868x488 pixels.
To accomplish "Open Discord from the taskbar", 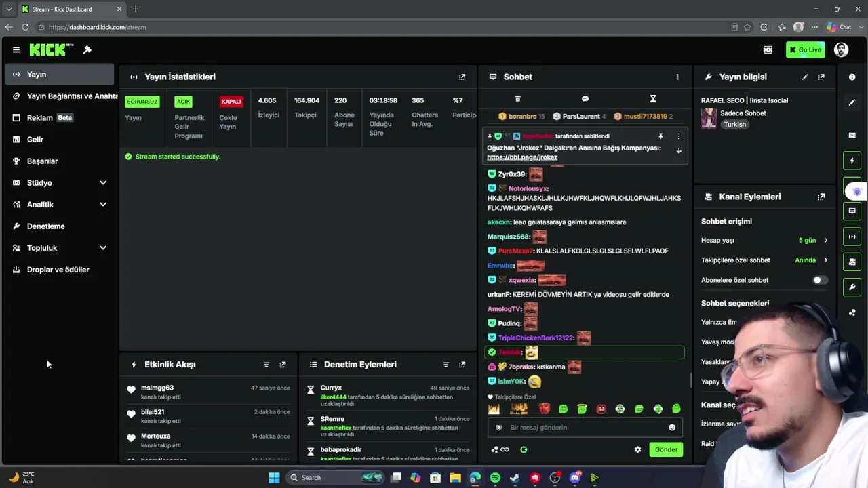I will click(575, 478).
